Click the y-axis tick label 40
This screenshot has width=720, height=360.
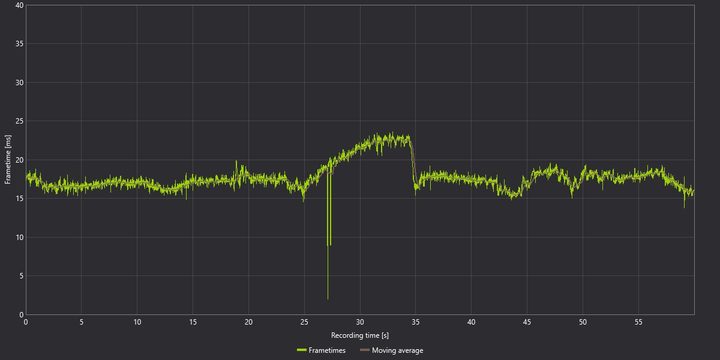tap(19, 5)
